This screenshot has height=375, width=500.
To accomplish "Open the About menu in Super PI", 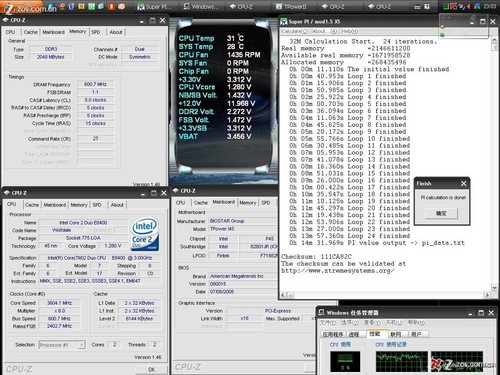I will 324,31.
